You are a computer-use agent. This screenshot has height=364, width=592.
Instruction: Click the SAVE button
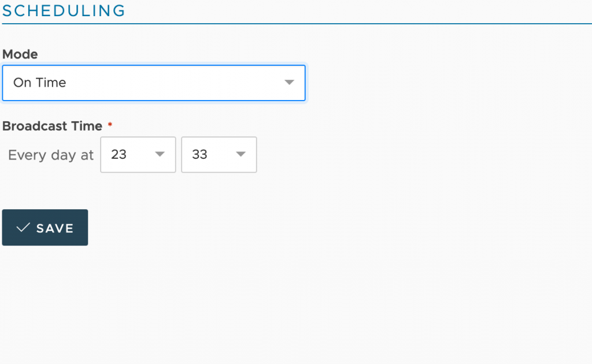pos(45,228)
